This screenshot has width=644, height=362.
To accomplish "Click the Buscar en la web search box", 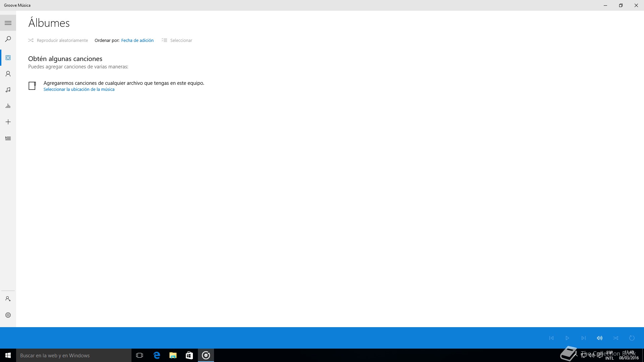I will click(74, 355).
